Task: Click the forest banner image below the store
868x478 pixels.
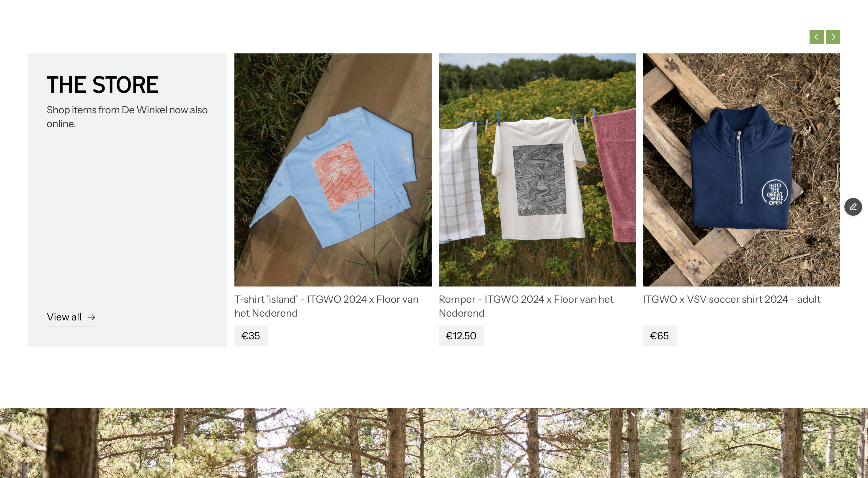Action: click(434, 443)
